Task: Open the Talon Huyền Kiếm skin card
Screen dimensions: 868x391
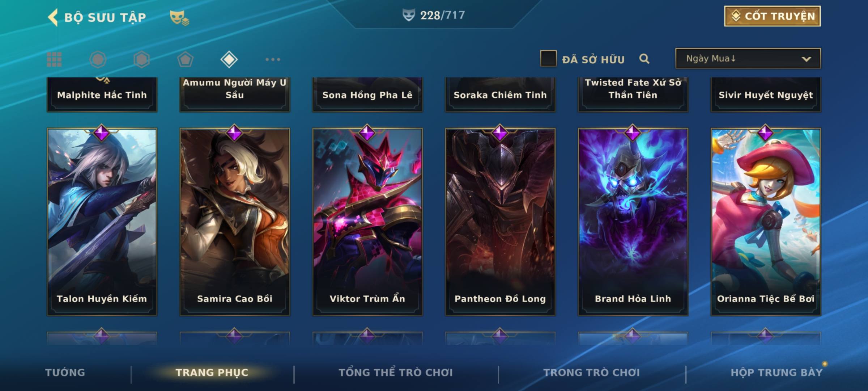Action: (x=102, y=222)
